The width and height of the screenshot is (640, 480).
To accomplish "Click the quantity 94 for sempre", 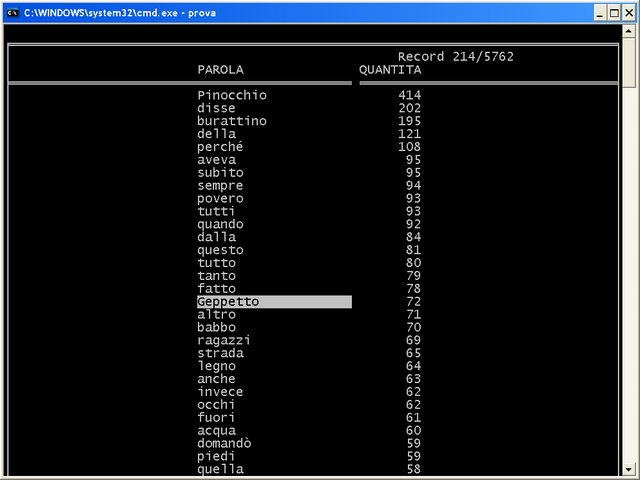I will [x=413, y=186].
